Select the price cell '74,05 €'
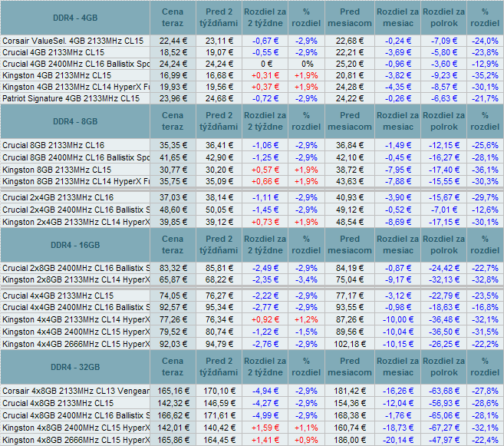Screen dimensions: 504x446 173,296
